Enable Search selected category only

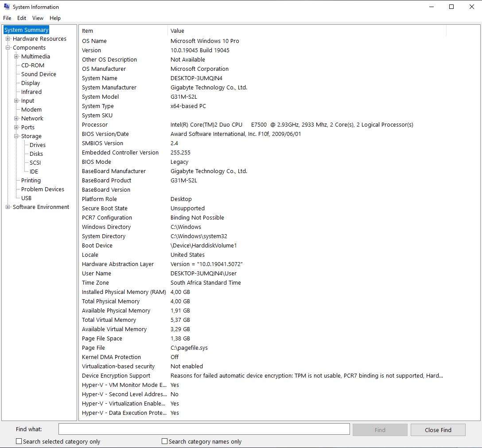click(x=19, y=441)
